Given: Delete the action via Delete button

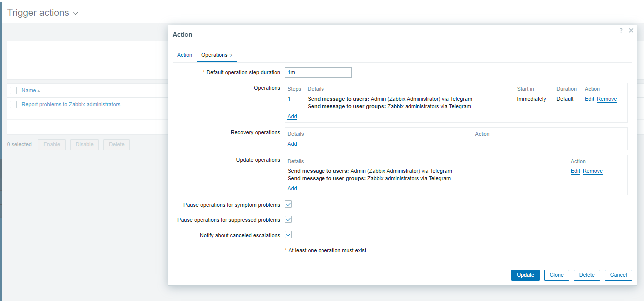Looking at the screenshot, I should coord(587,275).
